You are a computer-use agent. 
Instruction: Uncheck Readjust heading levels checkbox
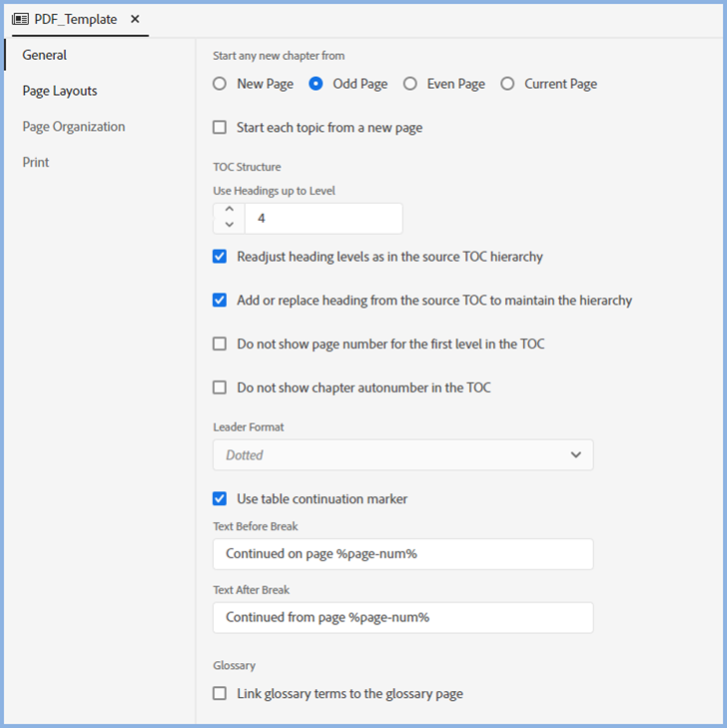coord(220,257)
